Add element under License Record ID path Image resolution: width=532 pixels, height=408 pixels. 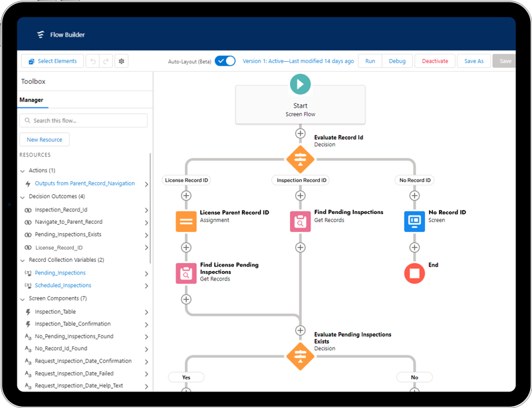click(x=186, y=195)
